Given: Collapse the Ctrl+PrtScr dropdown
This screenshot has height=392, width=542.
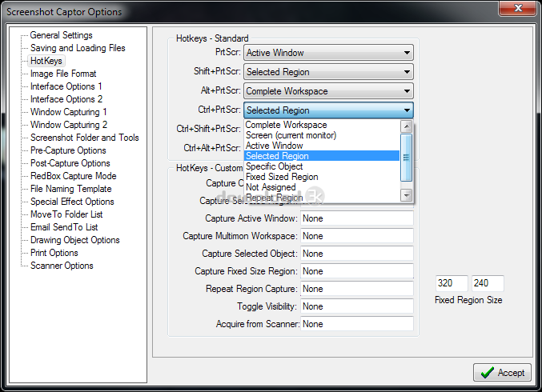Looking at the screenshot, I should tap(328, 110).
